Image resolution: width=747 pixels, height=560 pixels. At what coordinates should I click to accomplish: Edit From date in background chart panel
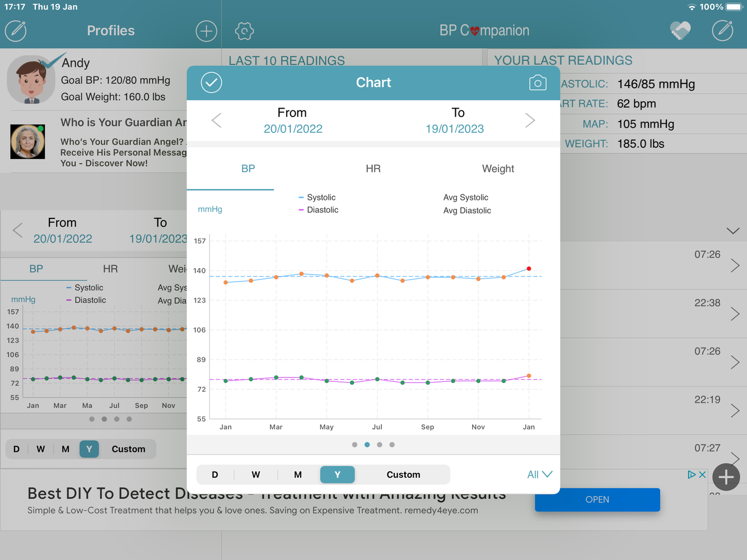(63, 239)
